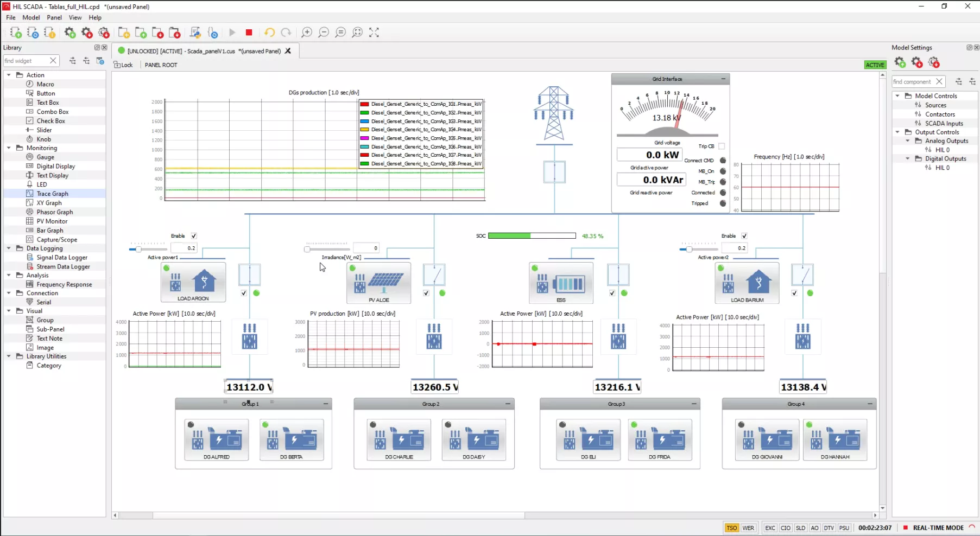Click the ESS battery storage icon

point(561,283)
